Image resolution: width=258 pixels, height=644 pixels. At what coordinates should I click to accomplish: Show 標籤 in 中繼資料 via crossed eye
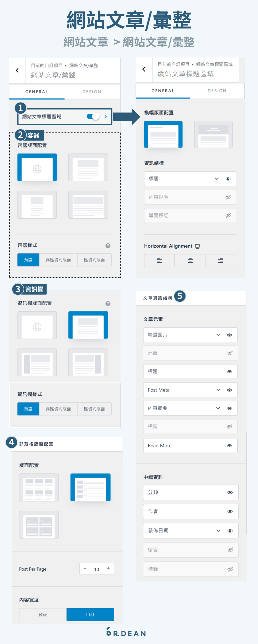230,569
